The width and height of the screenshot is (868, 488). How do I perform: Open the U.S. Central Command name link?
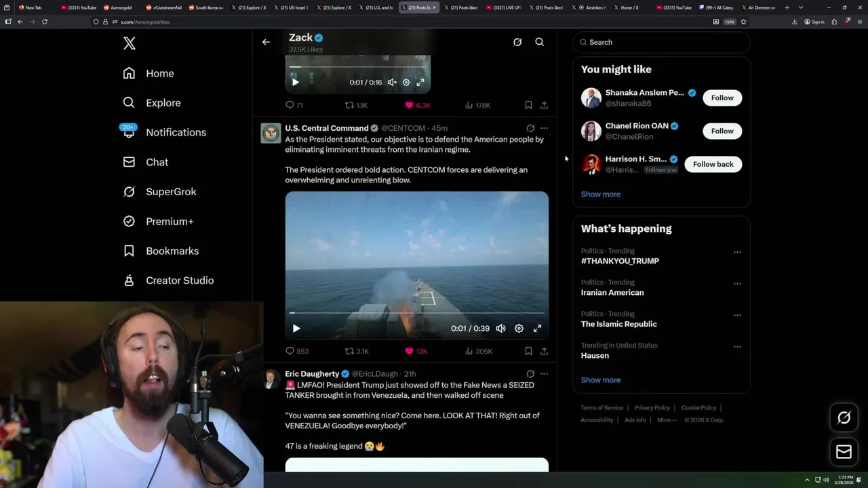click(326, 128)
